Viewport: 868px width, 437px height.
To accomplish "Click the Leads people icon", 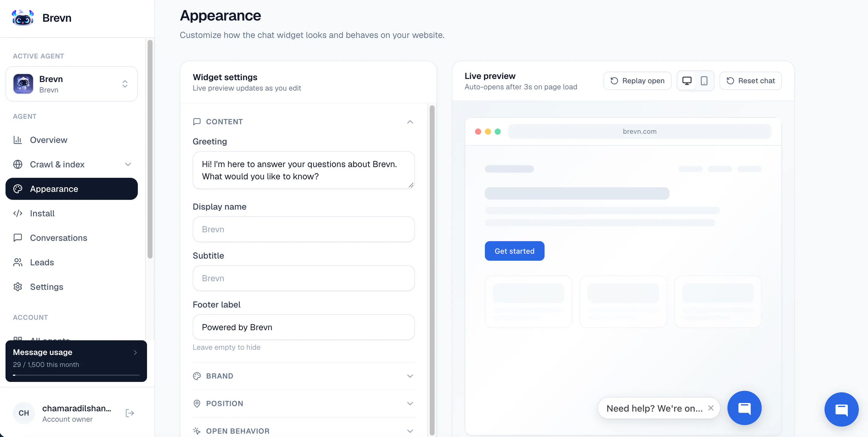I will (x=17, y=262).
